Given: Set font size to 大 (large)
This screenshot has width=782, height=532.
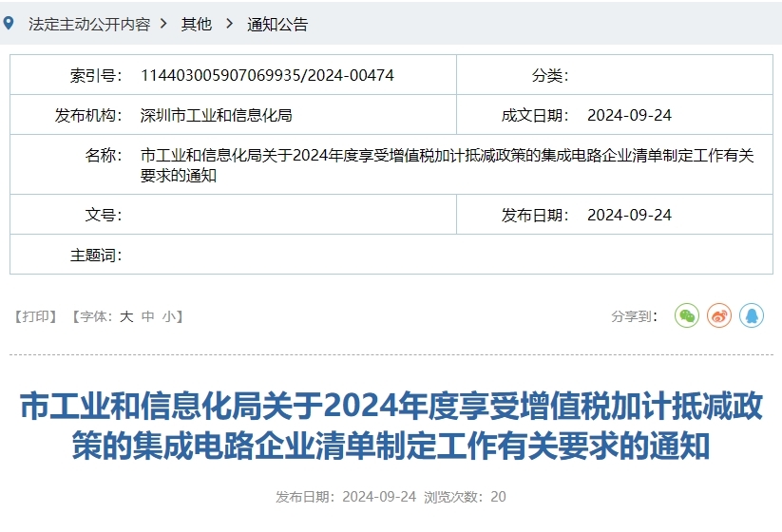Looking at the screenshot, I should pos(125,316).
